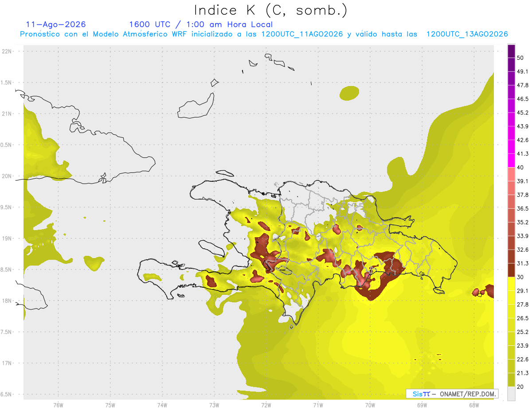Pick the dark brown swatch between 30 and 31.3
Viewport: 532px width, 411px height.
[x=511, y=270]
